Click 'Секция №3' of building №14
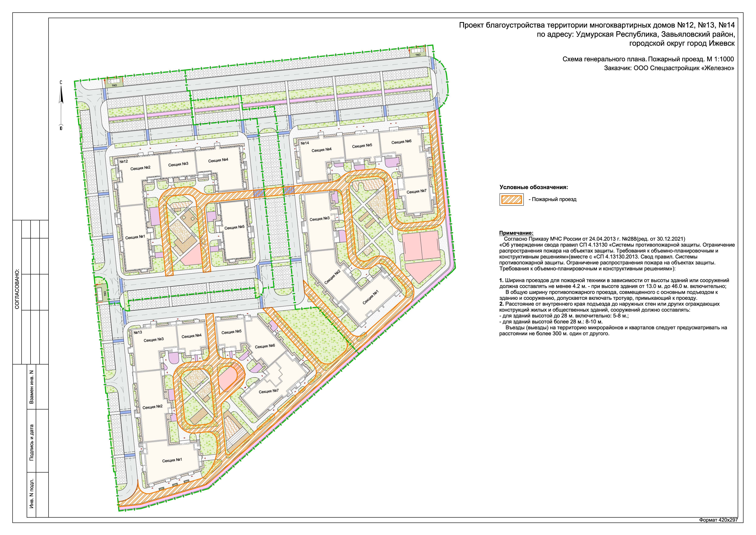 (x=319, y=219)
